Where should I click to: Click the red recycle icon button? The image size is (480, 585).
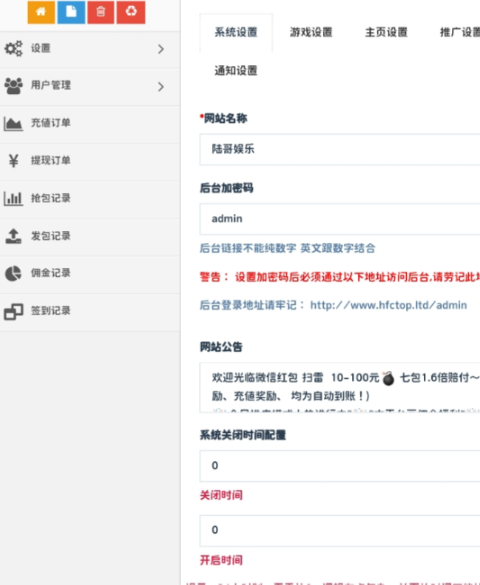coord(131,12)
